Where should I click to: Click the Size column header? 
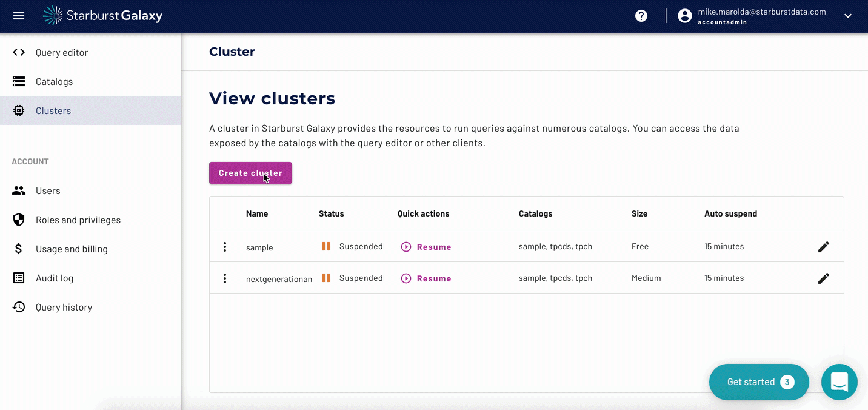(x=639, y=213)
